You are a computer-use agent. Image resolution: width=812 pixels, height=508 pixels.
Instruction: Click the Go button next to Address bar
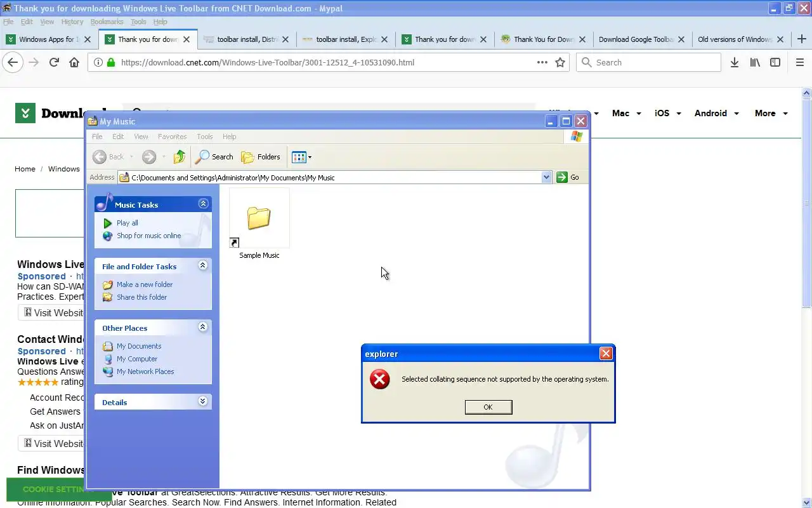coord(568,178)
